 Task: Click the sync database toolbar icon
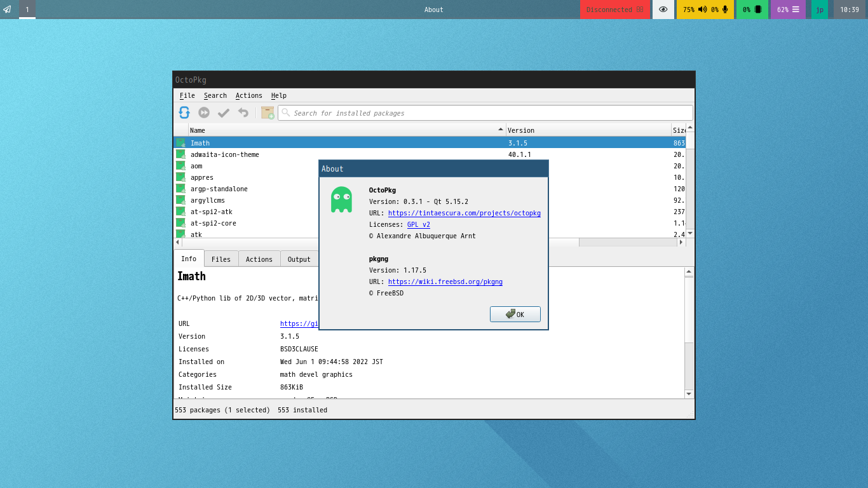point(184,112)
